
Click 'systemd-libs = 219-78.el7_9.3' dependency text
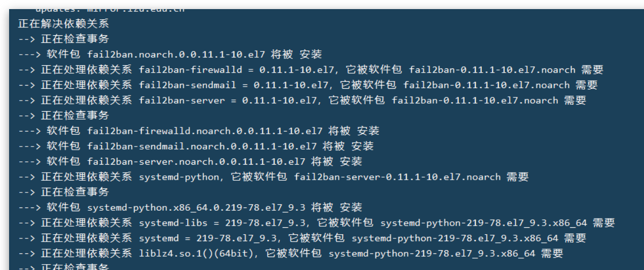point(223,222)
